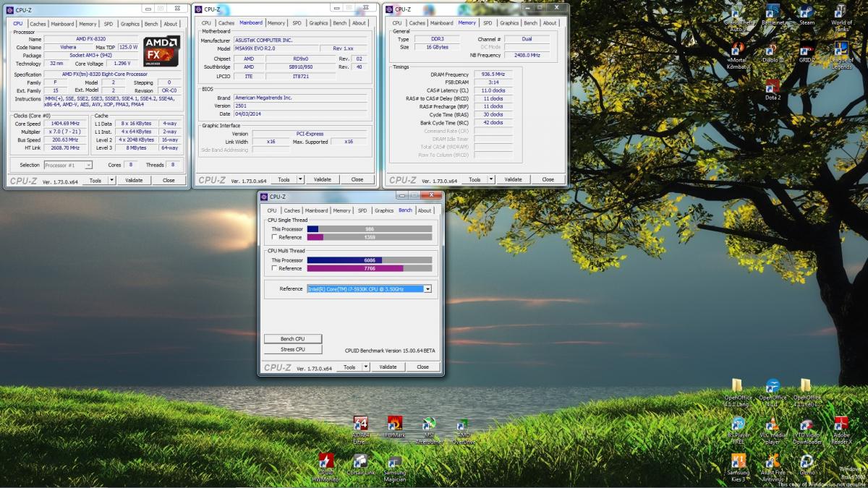
Task: Open the Grand Theft Auto V desktop shortcut
Action: tap(738, 17)
